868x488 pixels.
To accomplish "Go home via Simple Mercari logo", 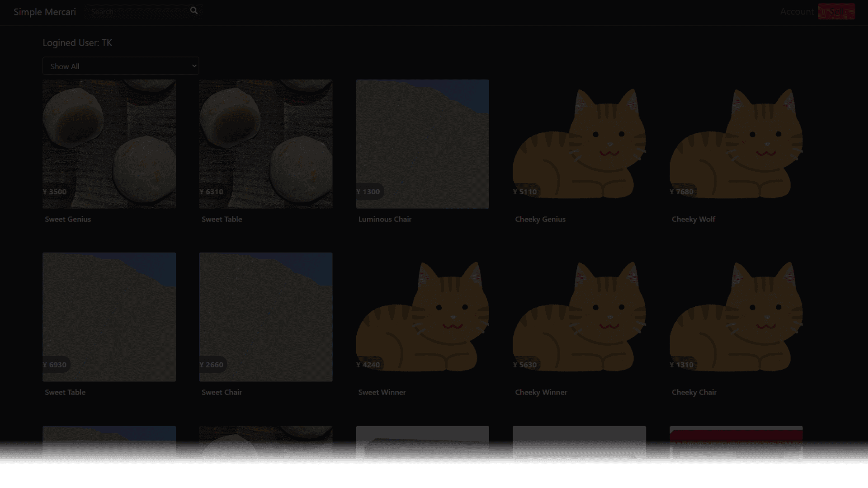I will click(x=45, y=12).
